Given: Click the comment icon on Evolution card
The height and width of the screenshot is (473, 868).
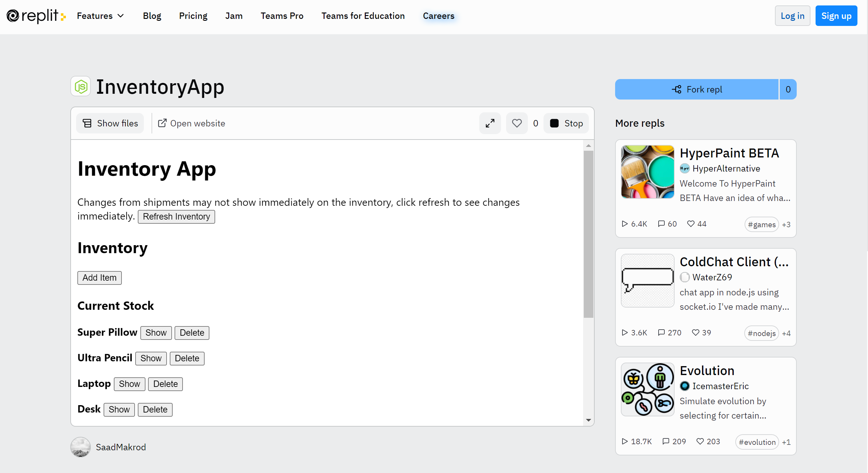Looking at the screenshot, I should (666, 441).
